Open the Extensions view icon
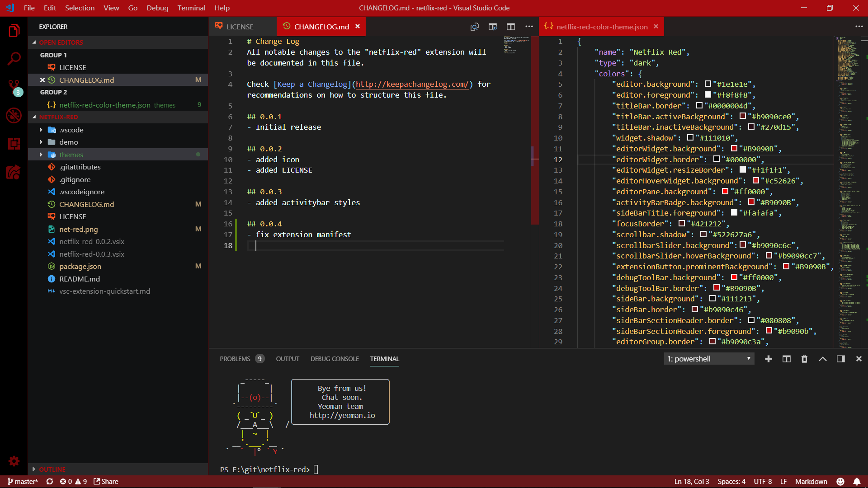Viewport: 868px width, 488px height. [14, 144]
